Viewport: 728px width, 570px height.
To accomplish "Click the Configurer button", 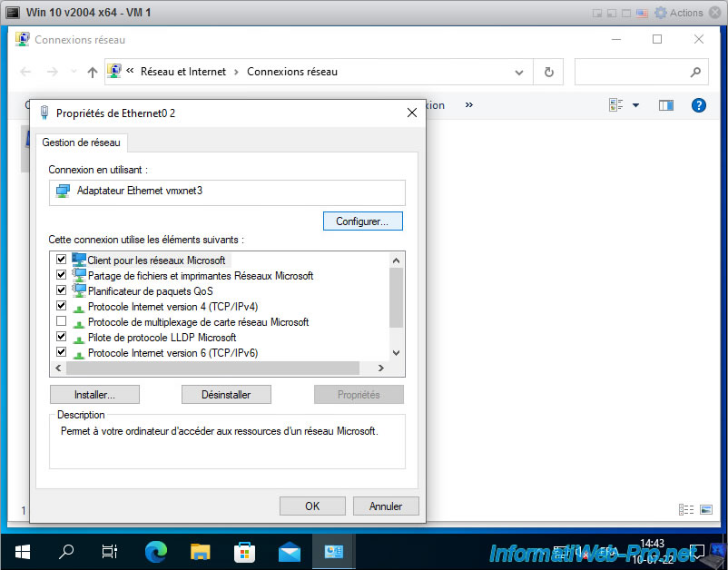I will click(x=362, y=221).
